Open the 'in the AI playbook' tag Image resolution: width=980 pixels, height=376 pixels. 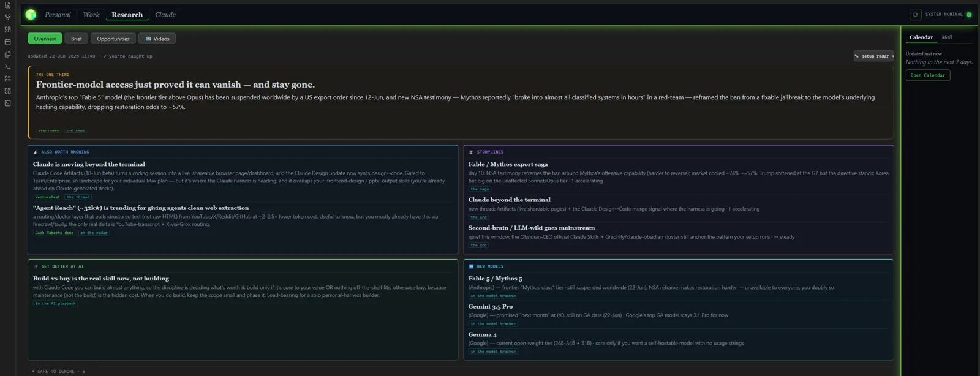tap(56, 303)
